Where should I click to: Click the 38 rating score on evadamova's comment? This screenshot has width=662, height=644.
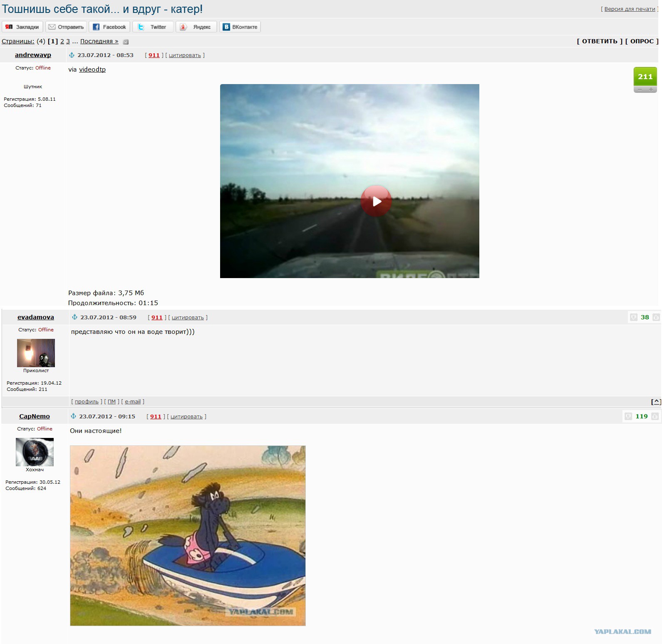coord(645,317)
